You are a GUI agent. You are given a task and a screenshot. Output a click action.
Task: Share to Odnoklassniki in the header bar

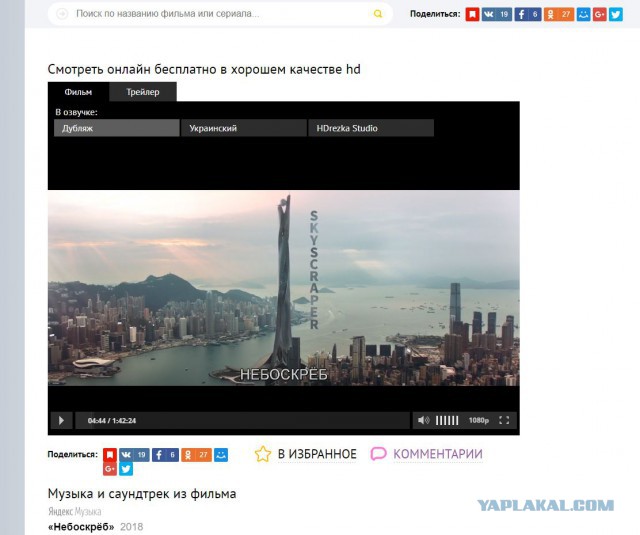559,14
